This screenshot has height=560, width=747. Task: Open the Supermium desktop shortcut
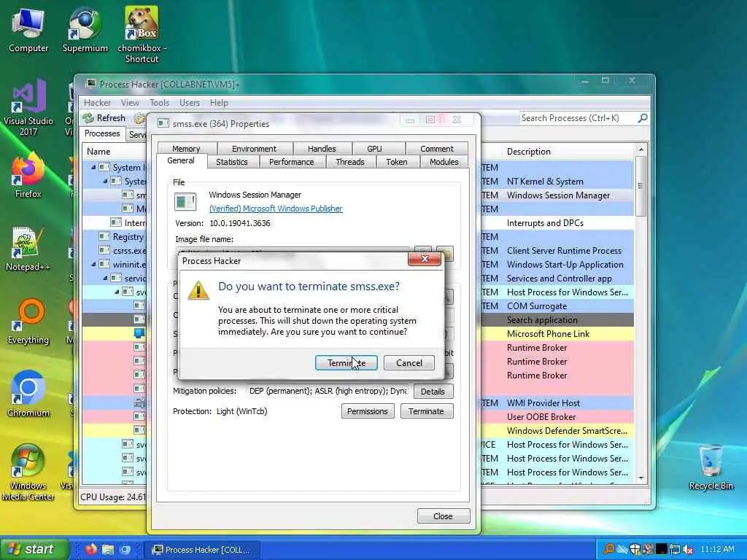pyautogui.click(x=85, y=30)
